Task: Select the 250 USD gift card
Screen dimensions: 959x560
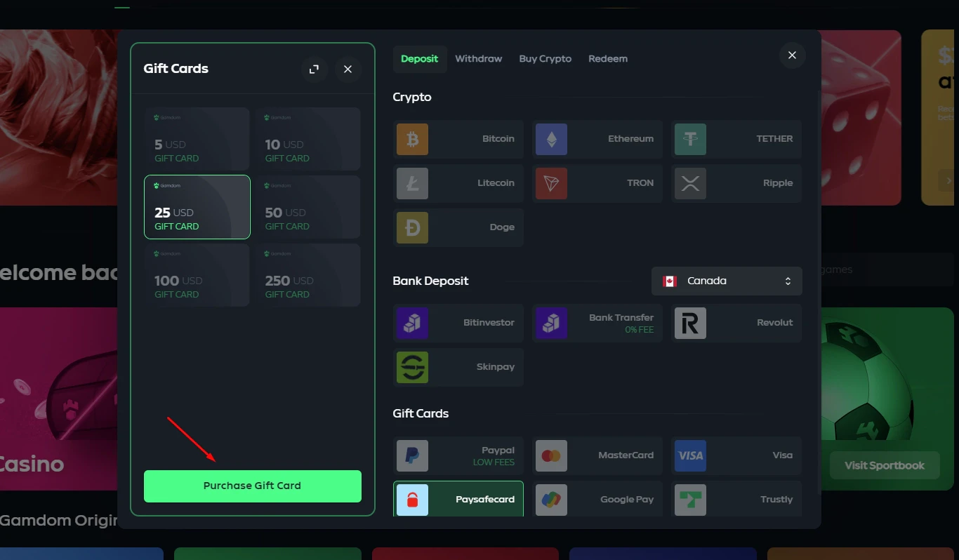Action: 307,275
